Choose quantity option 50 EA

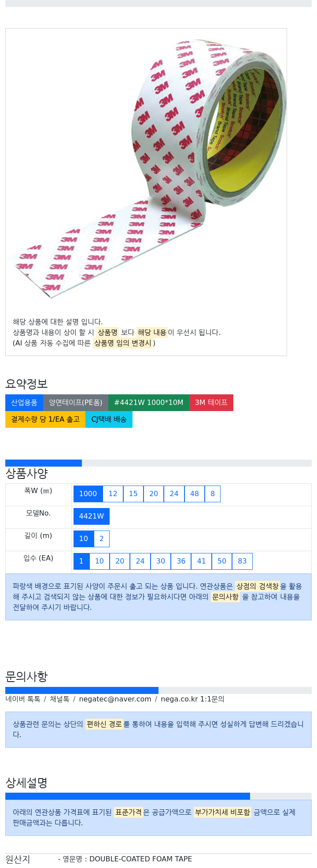[222, 561]
